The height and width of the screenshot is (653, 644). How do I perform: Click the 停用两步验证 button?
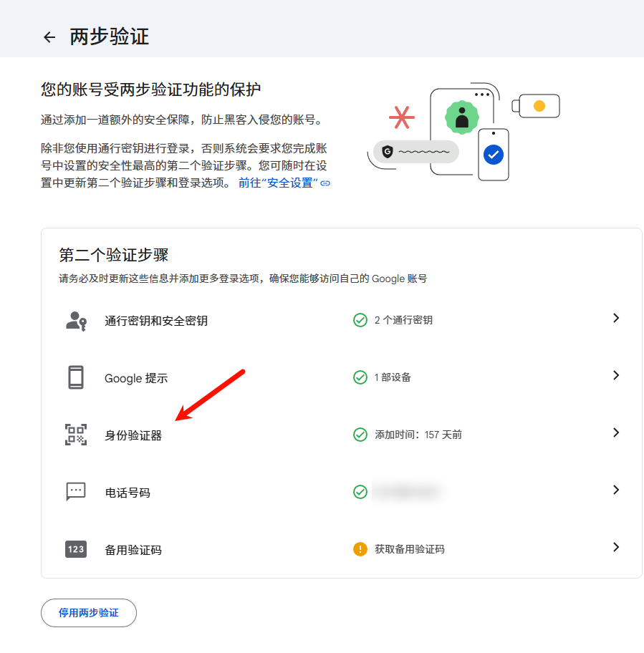click(89, 613)
